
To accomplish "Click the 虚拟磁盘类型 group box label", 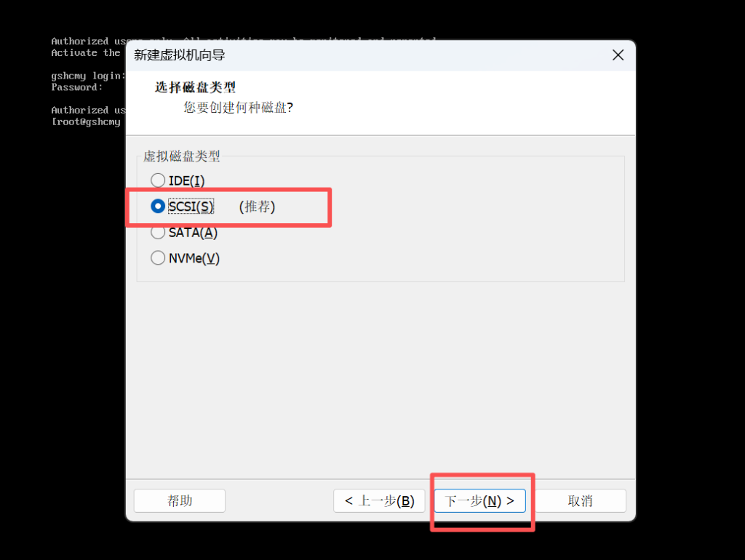I will click(x=181, y=156).
